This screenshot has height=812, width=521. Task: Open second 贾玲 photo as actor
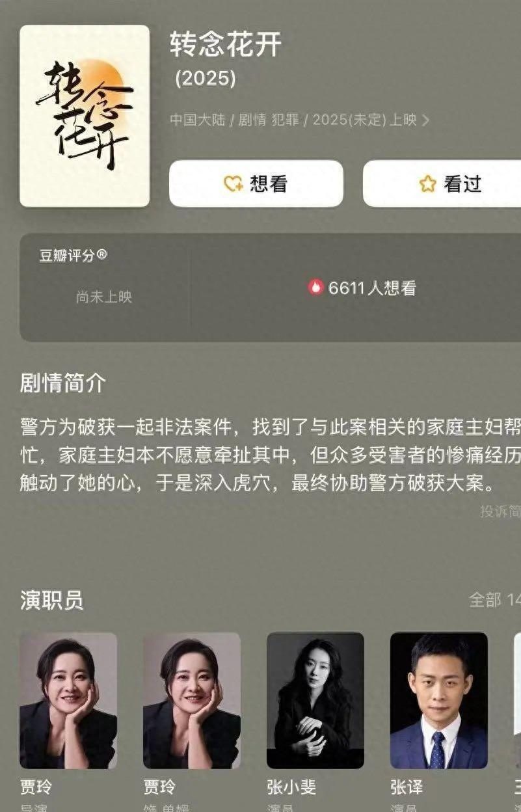coord(192,701)
